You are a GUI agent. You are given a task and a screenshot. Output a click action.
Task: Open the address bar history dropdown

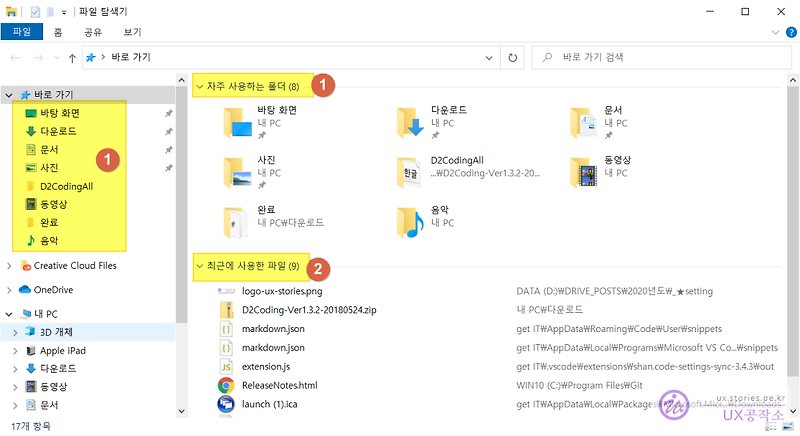tap(489, 58)
